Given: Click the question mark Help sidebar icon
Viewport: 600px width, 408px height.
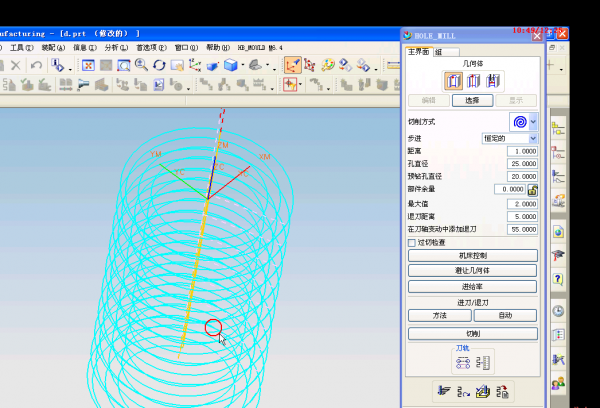Looking at the screenshot, I should click(558, 279).
